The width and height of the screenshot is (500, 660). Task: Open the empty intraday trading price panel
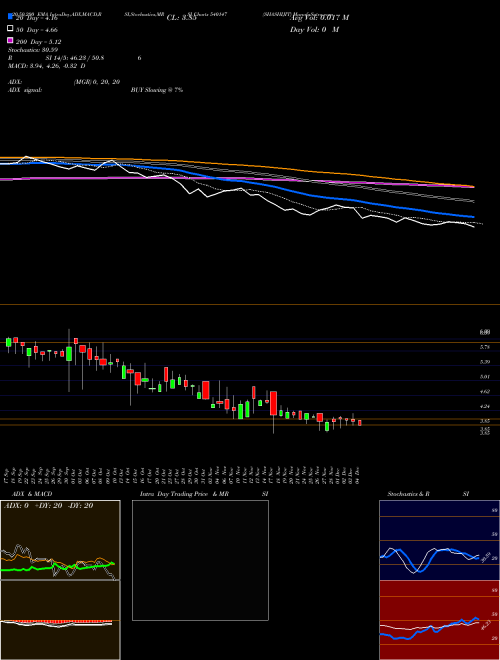coord(200,560)
